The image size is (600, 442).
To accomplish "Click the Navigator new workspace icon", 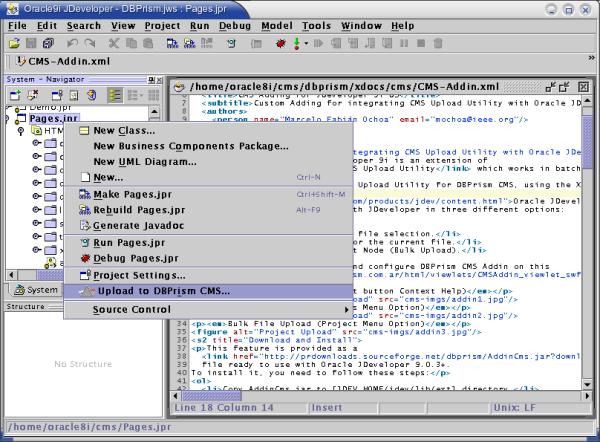I will coord(16,95).
